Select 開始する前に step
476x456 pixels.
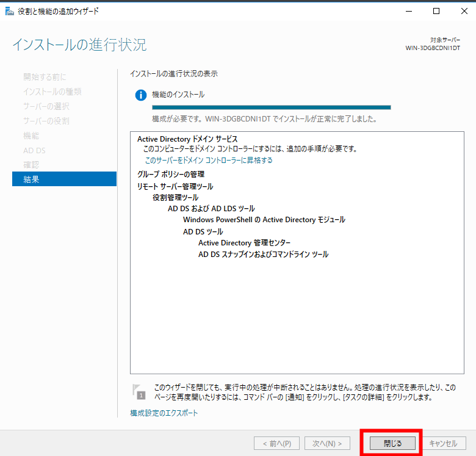click(x=45, y=77)
